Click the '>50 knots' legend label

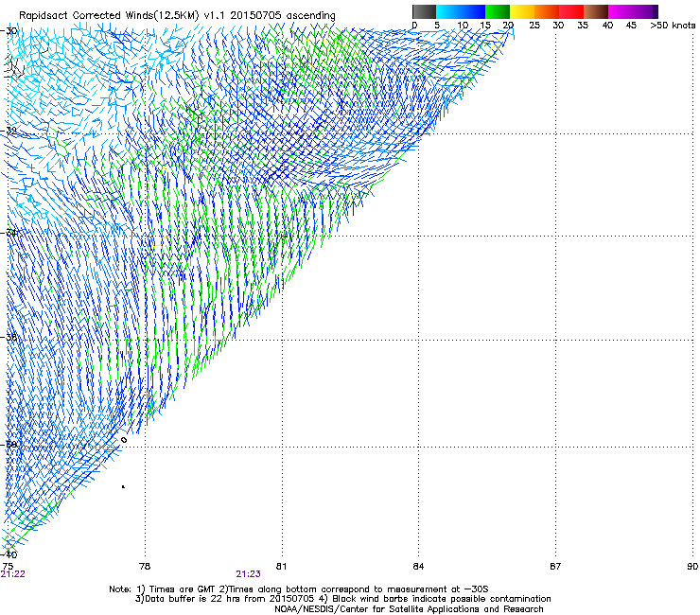point(673,26)
